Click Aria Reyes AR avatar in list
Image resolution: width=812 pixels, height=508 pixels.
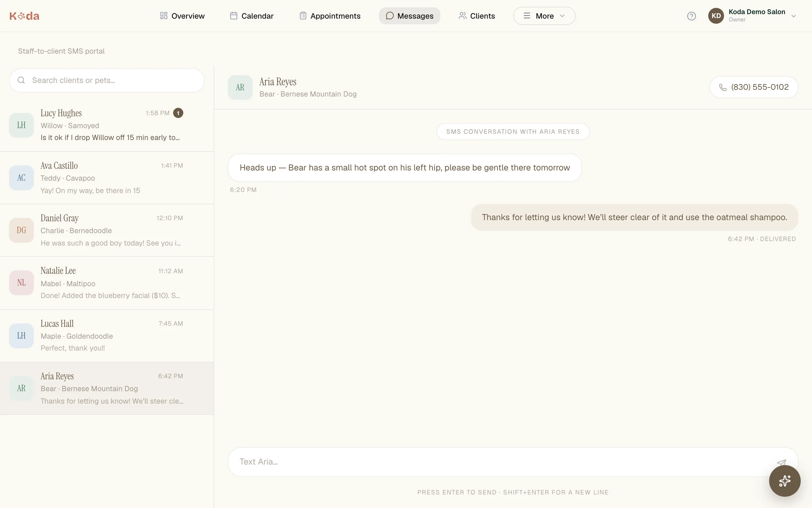(x=21, y=388)
